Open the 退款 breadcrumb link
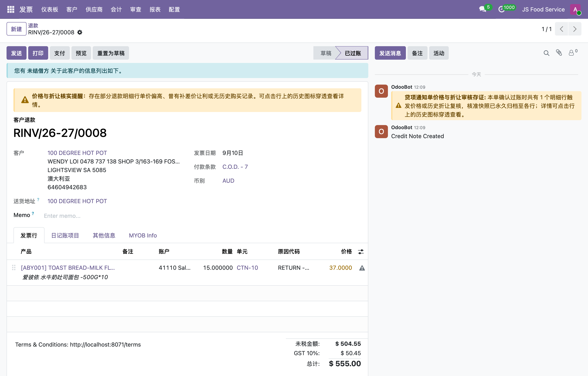Screen dimensions: 588x376 click(33, 25)
